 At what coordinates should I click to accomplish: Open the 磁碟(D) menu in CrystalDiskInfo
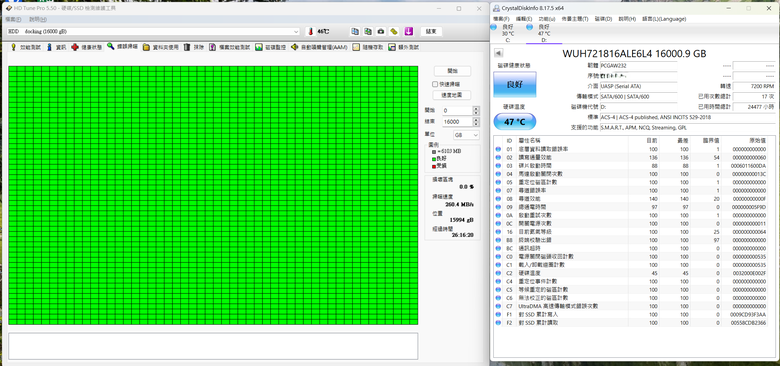[603, 19]
